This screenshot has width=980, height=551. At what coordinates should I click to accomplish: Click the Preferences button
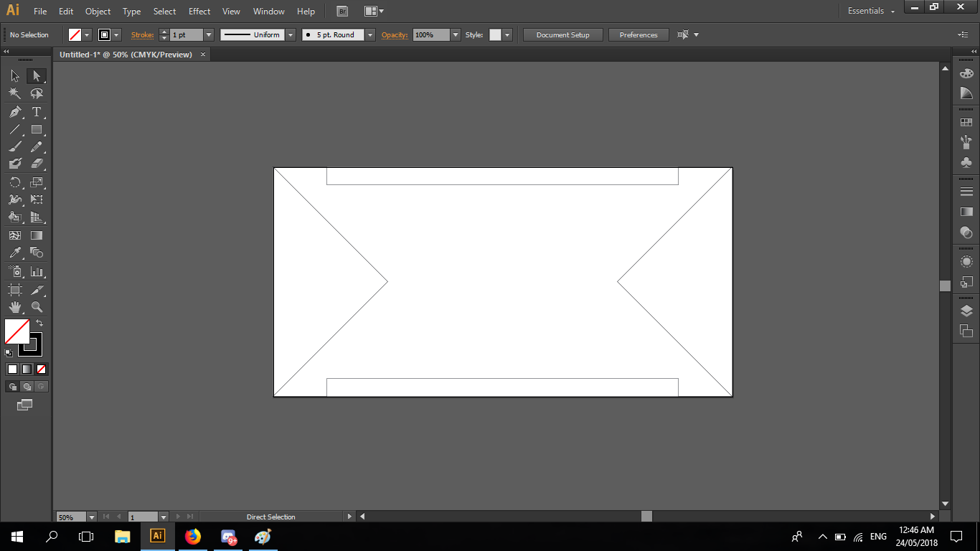click(x=639, y=34)
